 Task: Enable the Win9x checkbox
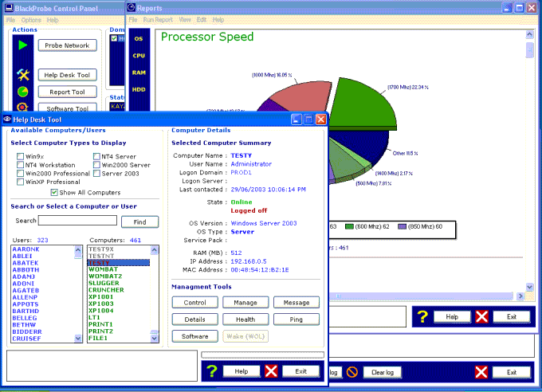[20, 156]
